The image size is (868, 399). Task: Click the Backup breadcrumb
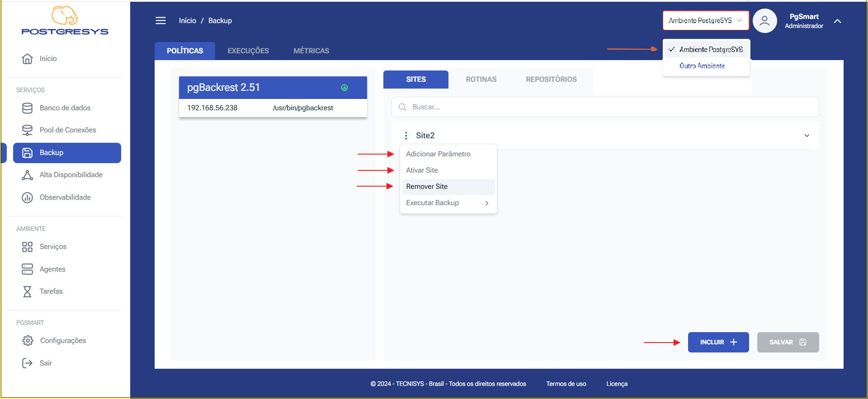pos(220,21)
